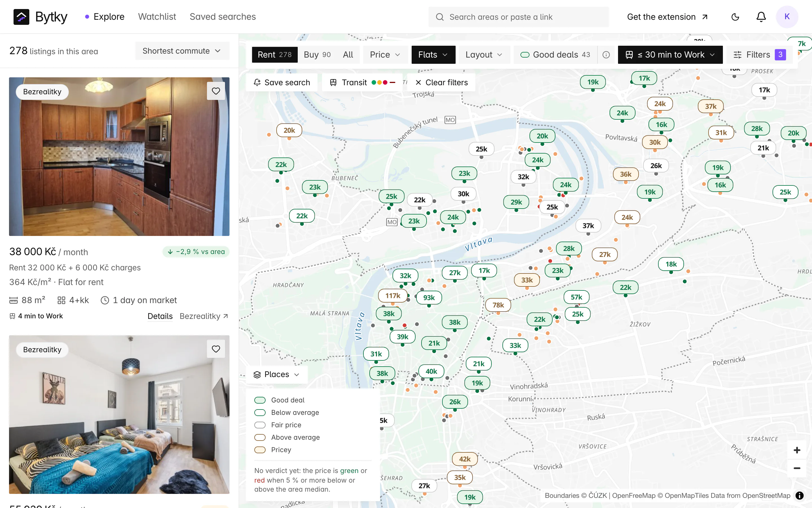Click Search areas or paste a link field
Image resolution: width=812 pixels, height=508 pixels.
(x=519, y=17)
